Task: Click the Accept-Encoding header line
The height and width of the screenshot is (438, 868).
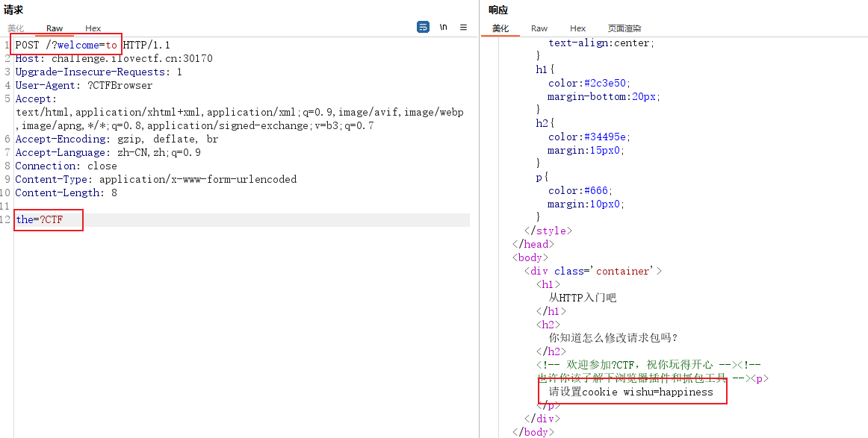Action: click(x=117, y=139)
